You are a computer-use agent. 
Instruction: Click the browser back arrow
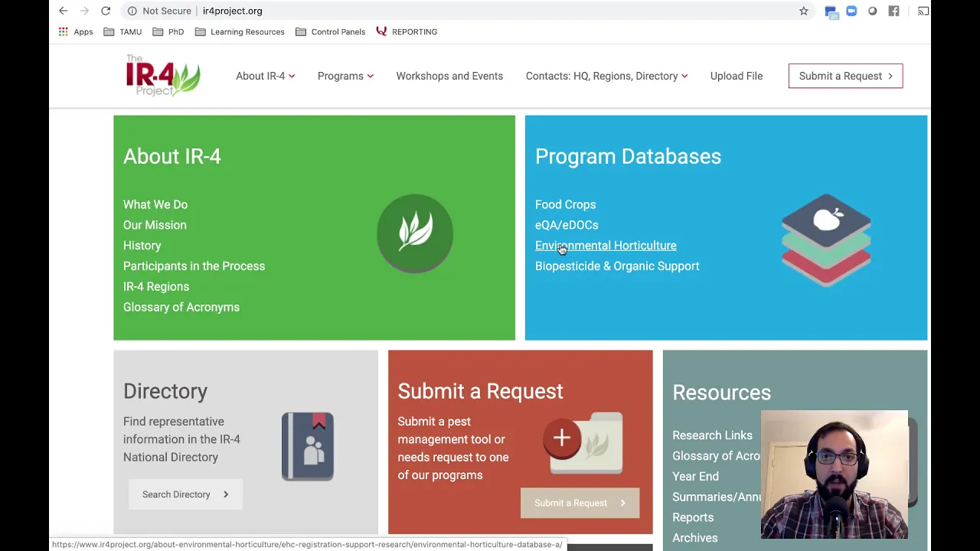(64, 11)
